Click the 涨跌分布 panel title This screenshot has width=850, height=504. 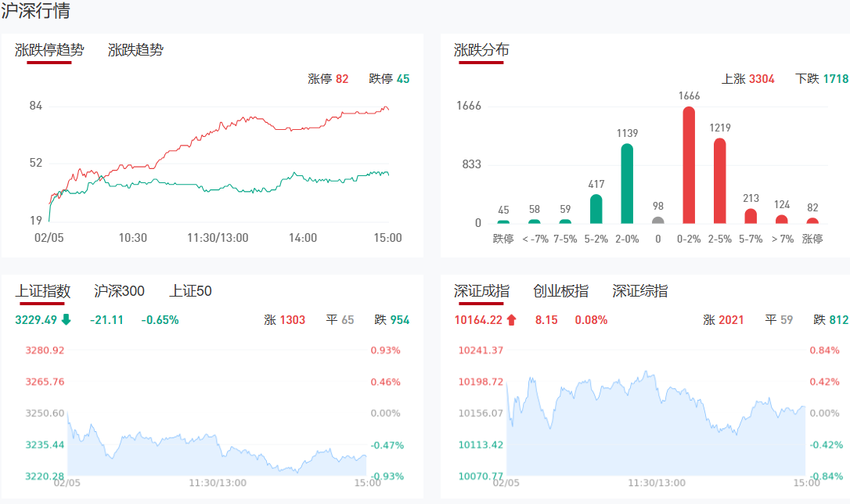pyautogui.click(x=481, y=50)
